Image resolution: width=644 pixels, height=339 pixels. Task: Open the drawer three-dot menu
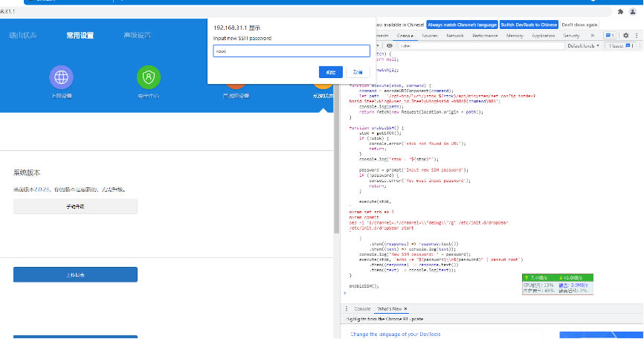click(345, 308)
